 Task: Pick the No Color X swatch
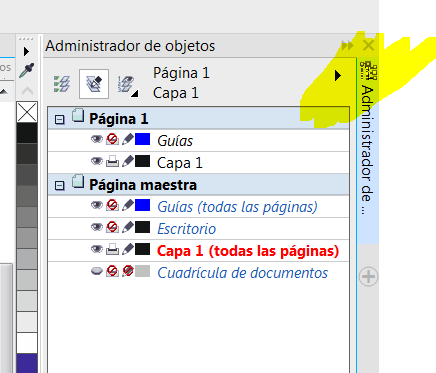tap(27, 112)
